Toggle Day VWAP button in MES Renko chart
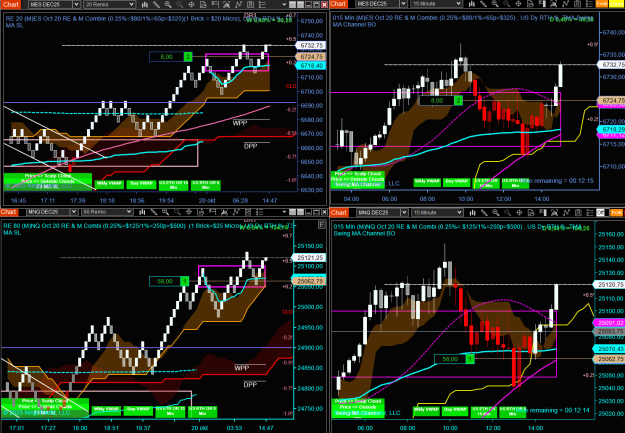 tap(142, 184)
